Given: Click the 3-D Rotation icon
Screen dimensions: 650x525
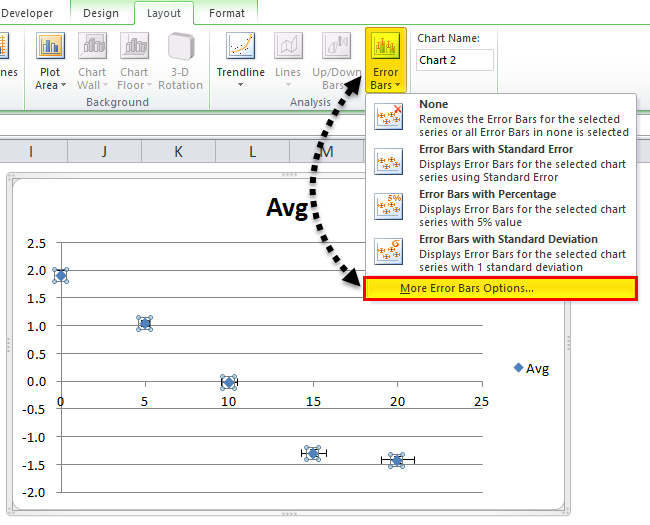Looking at the screenshot, I should [181, 46].
